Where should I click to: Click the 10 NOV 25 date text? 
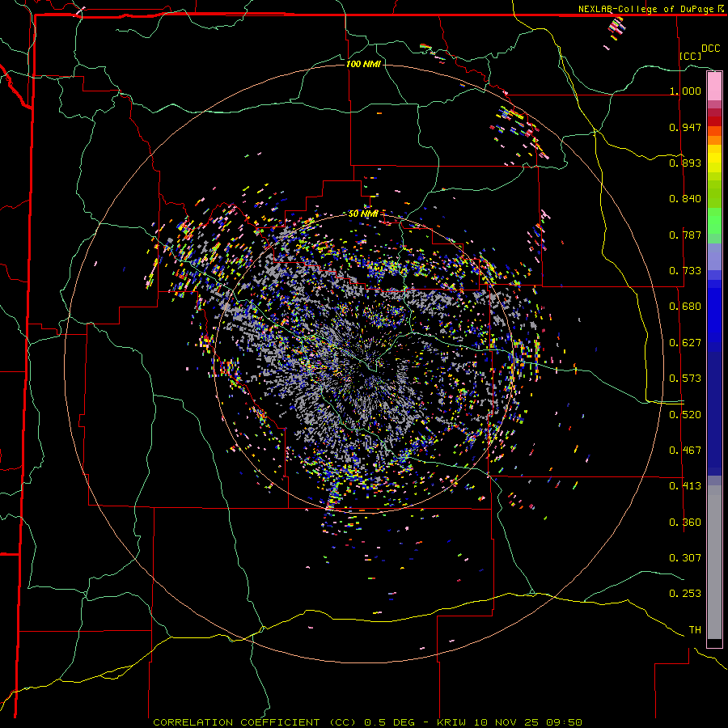507,722
